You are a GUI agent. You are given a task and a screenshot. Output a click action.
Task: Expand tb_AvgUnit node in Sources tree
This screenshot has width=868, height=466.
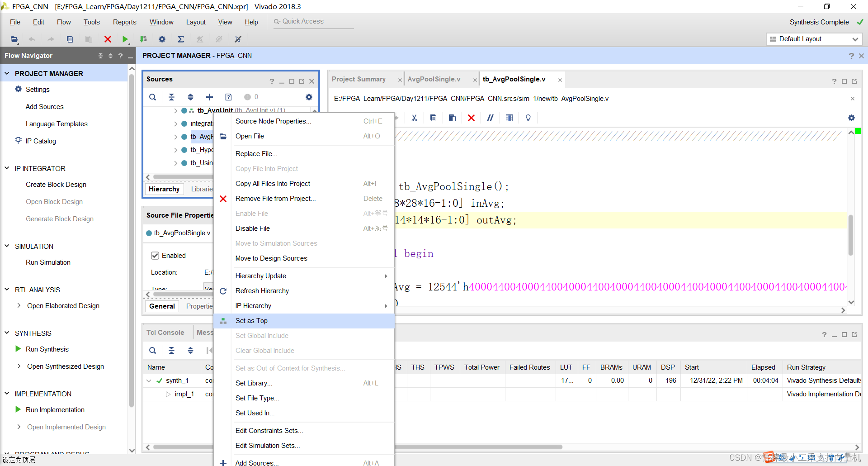(175, 110)
